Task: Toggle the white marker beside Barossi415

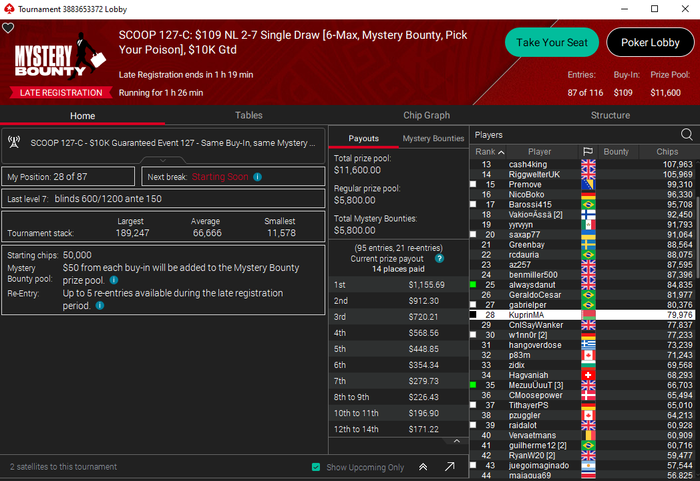Action: [473, 204]
